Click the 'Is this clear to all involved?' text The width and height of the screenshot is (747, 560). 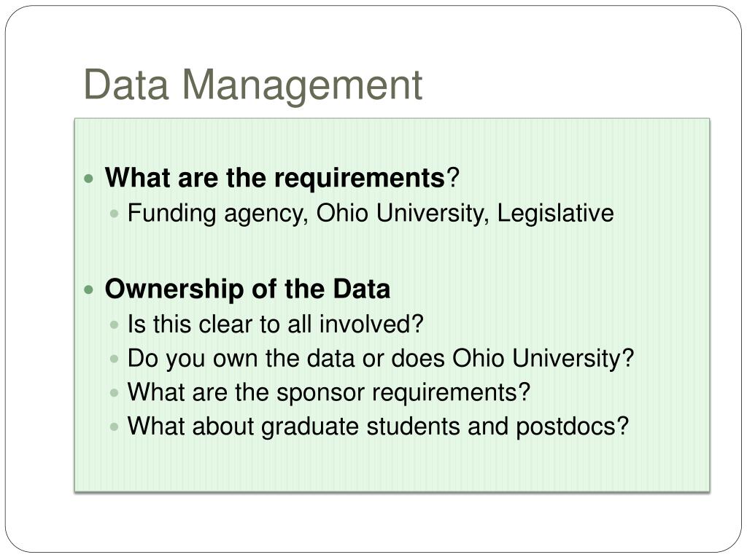[275, 324]
